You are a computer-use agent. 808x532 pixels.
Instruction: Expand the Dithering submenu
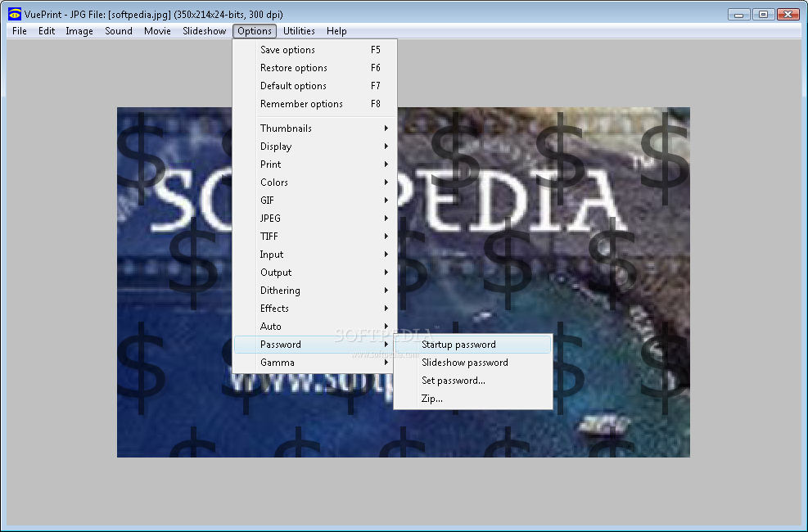click(315, 291)
